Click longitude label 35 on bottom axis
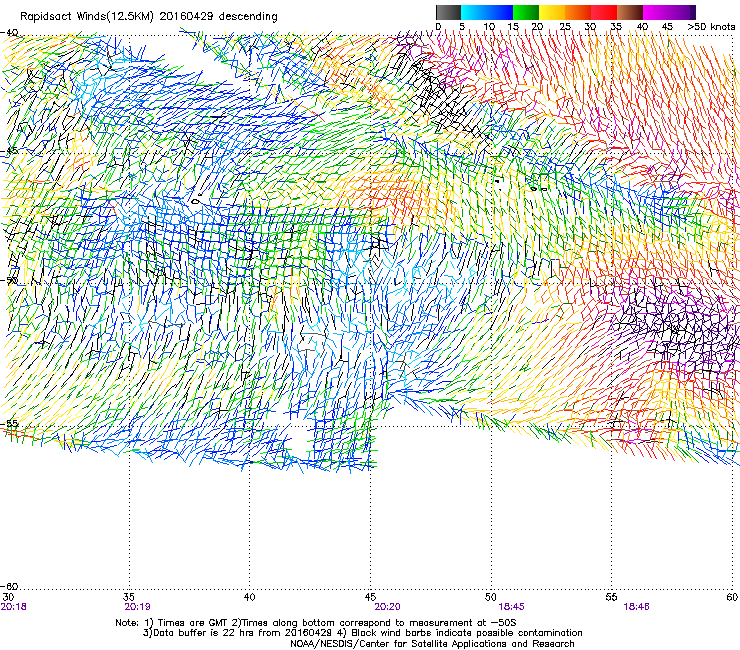 pyautogui.click(x=129, y=597)
